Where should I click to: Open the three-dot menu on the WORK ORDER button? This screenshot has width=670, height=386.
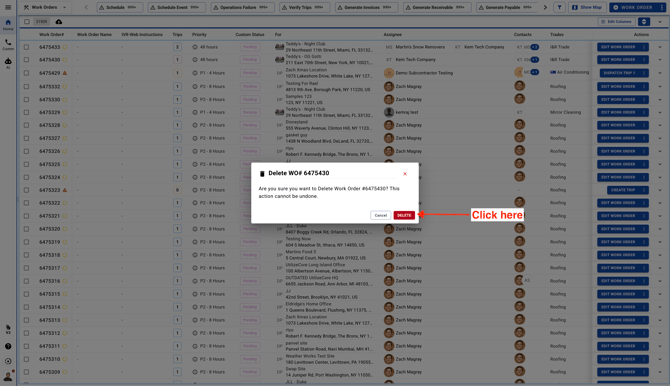pyautogui.click(x=661, y=7)
